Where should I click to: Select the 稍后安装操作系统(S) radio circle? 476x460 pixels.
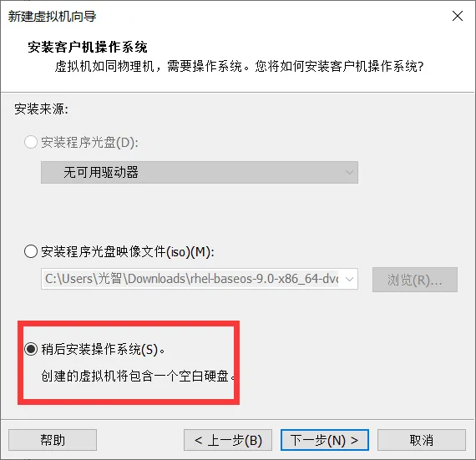tap(31, 349)
